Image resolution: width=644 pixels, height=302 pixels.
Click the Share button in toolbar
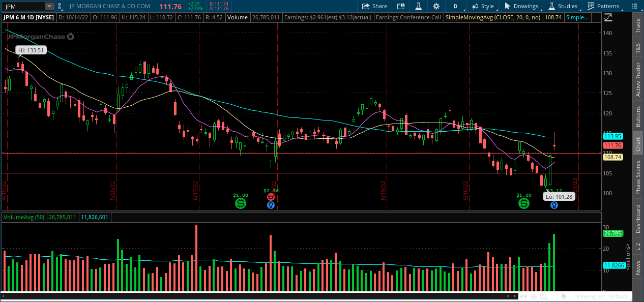point(374,6)
